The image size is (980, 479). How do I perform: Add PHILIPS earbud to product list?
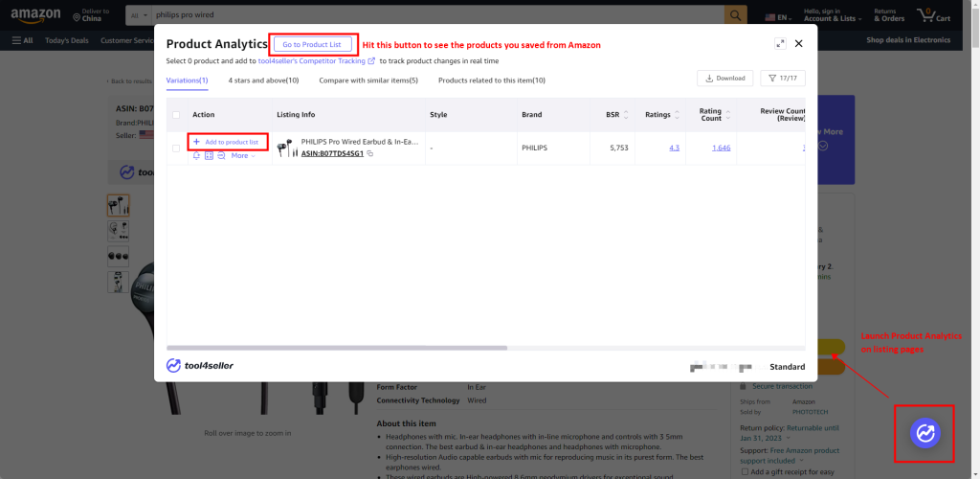click(x=226, y=142)
